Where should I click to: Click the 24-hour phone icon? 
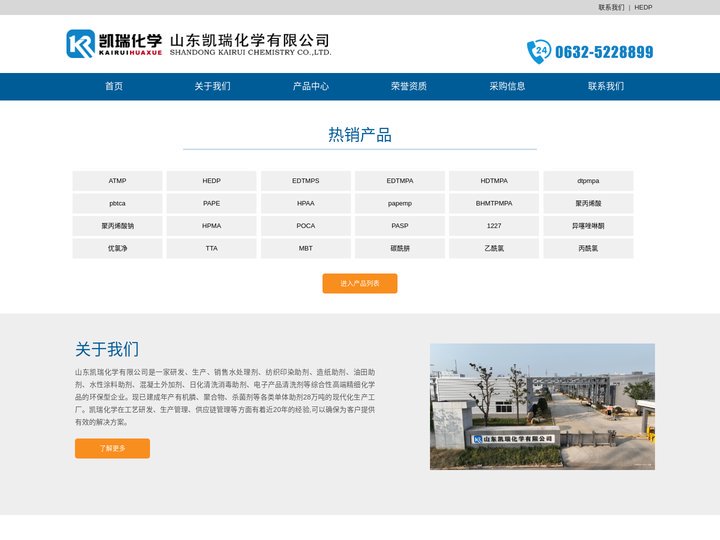(539, 51)
